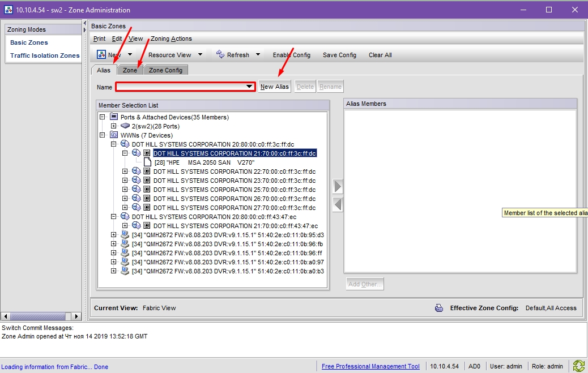Viewport: 588px width, 373px height.
Task: Expand the 2(sw2)(28 Ports) node
Action: (x=114, y=126)
